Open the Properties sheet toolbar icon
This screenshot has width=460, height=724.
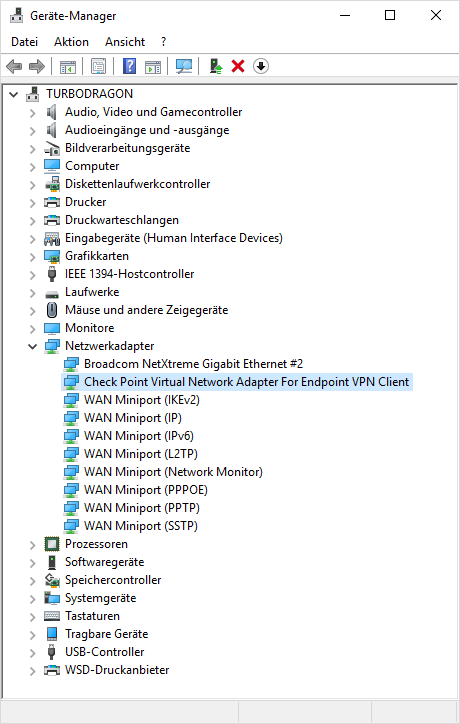(98, 66)
